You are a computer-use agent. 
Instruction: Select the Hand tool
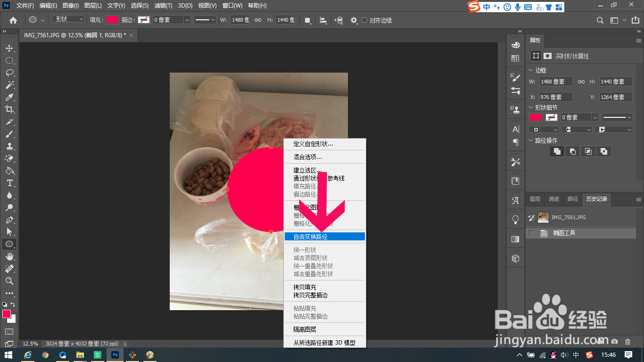pos(9,256)
